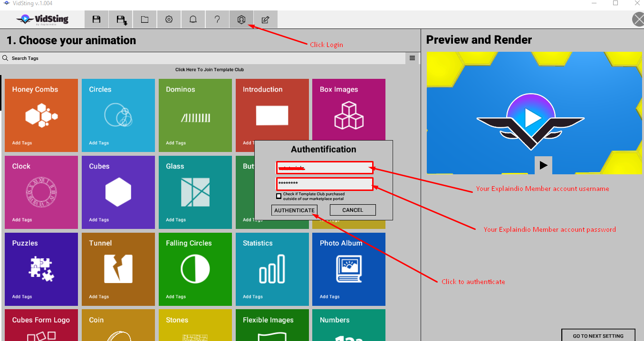
Task: Close the app with round X icon
Action: coord(638,19)
